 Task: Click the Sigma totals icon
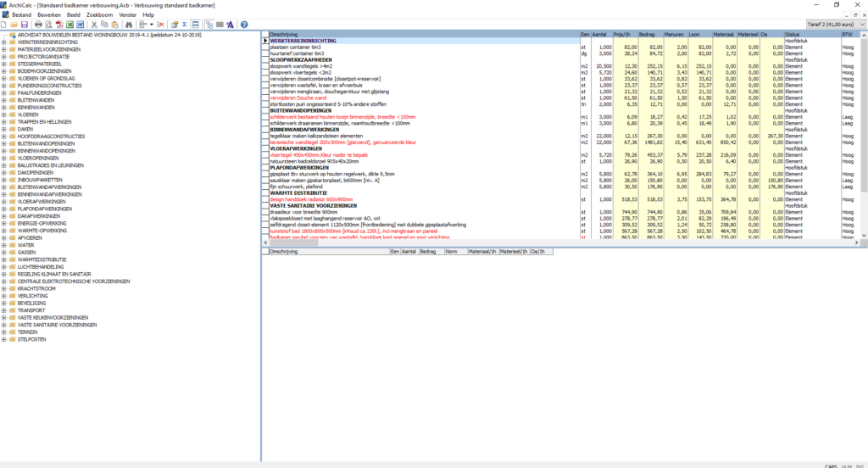pos(185,25)
